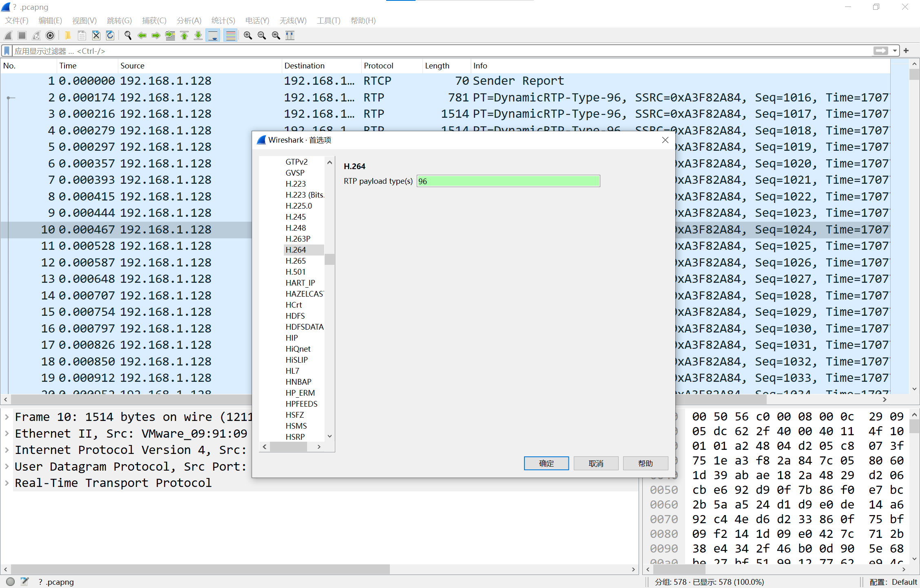Select GTPv2 in the protocol list
Image resolution: width=920 pixels, height=588 pixels.
[296, 162]
